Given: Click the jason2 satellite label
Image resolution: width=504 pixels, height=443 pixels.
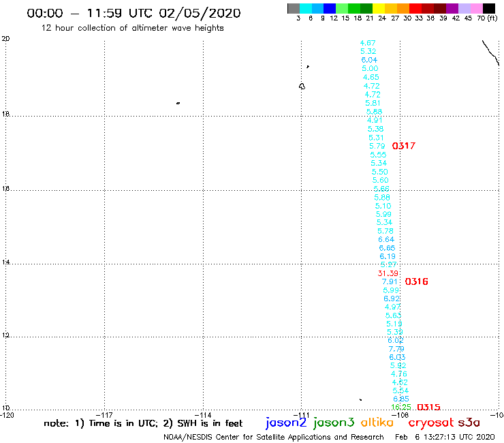Looking at the screenshot, I should [x=286, y=423].
